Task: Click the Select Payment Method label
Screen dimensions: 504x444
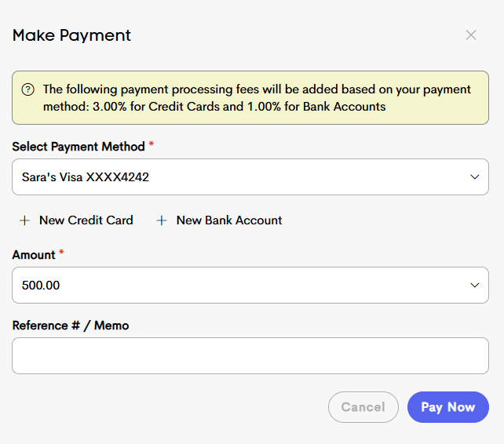Action: tap(79, 147)
